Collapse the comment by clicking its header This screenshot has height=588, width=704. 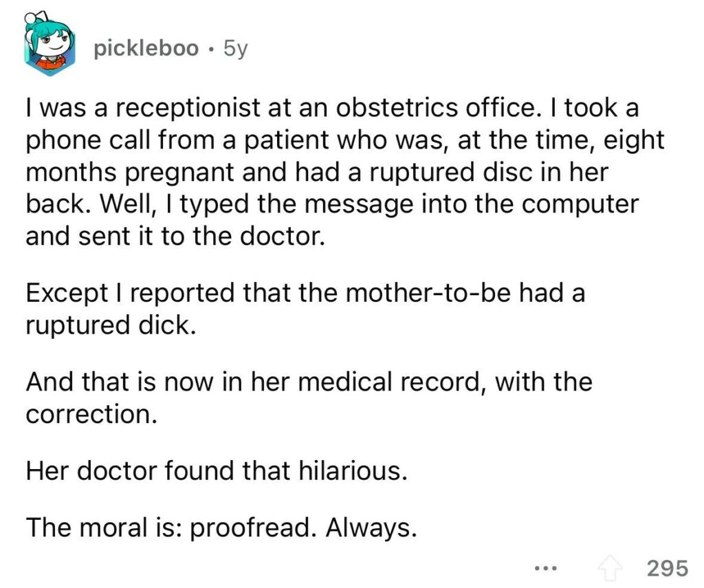[x=144, y=47]
